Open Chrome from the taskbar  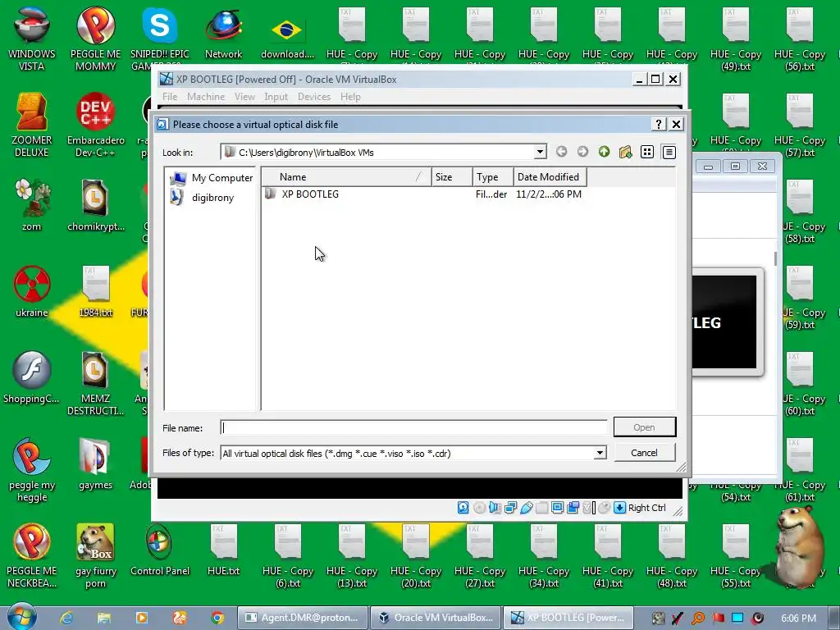click(217, 618)
